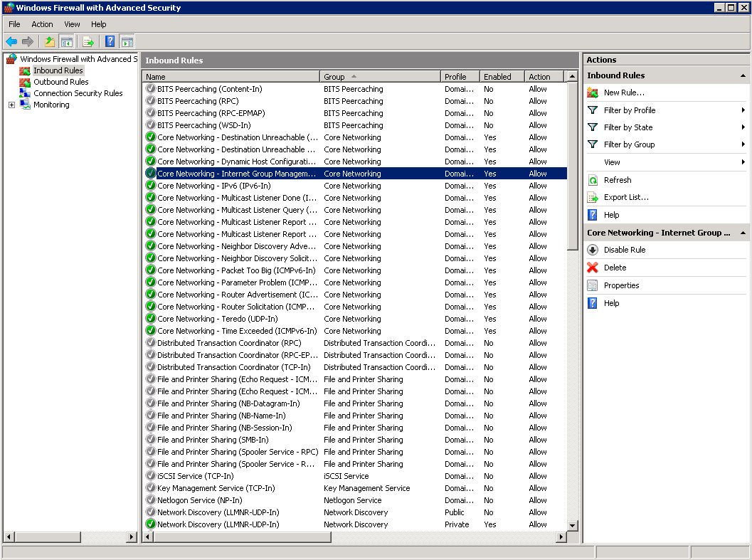Click the rules list horizontal scrollbar right arrow
The image size is (752, 560).
click(x=561, y=537)
